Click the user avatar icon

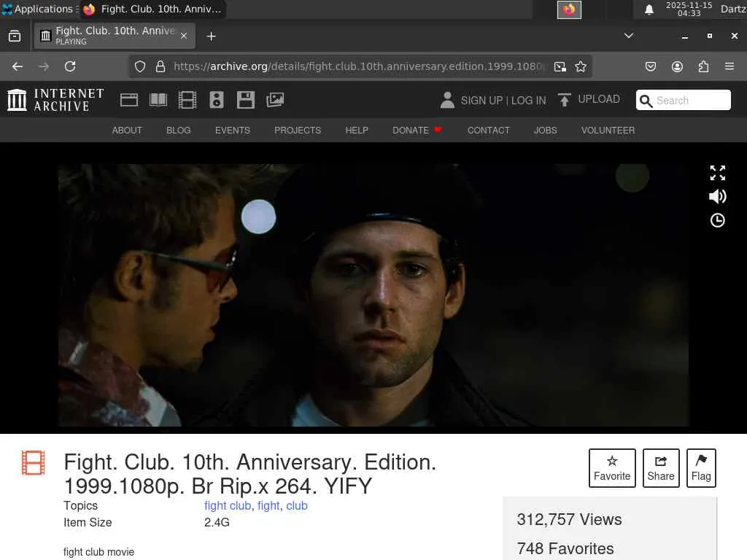(x=447, y=100)
